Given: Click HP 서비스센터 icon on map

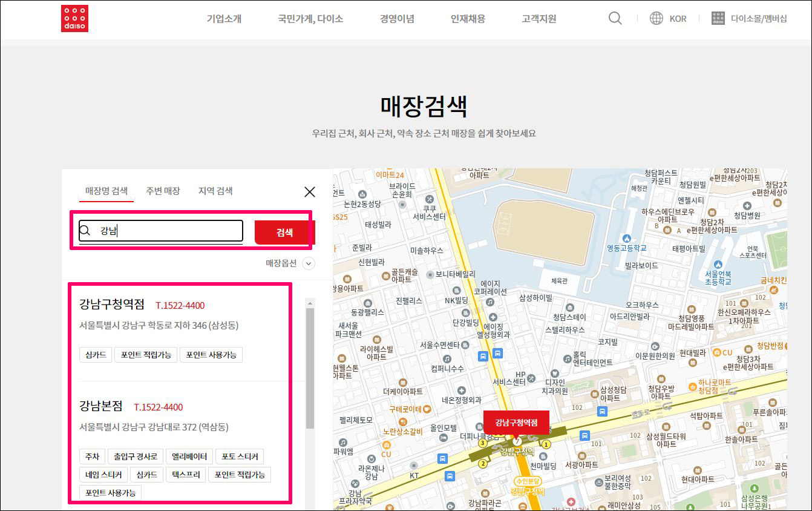Looking at the screenshot, I should pos(531,378).
